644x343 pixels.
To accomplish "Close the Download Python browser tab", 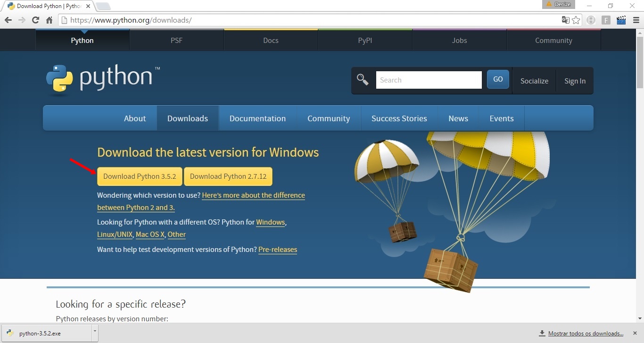I will (x=88, y=6).
